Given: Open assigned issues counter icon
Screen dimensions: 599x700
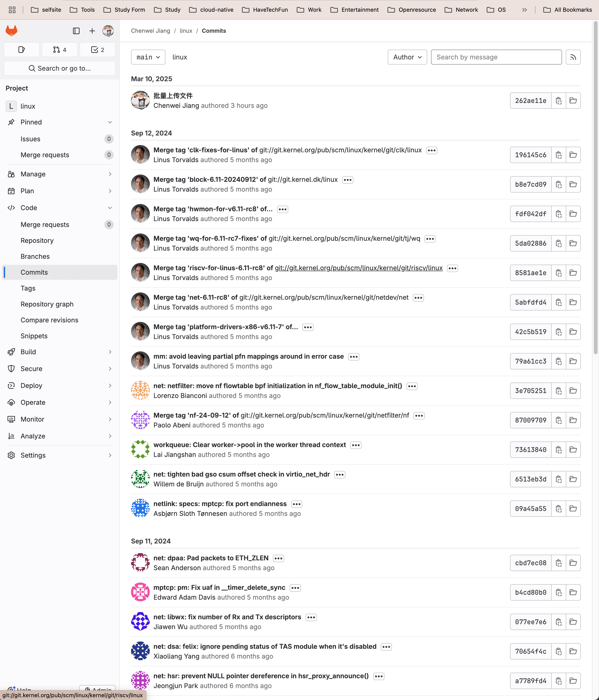Looking at the screenshot, I should tap(22, 50).
